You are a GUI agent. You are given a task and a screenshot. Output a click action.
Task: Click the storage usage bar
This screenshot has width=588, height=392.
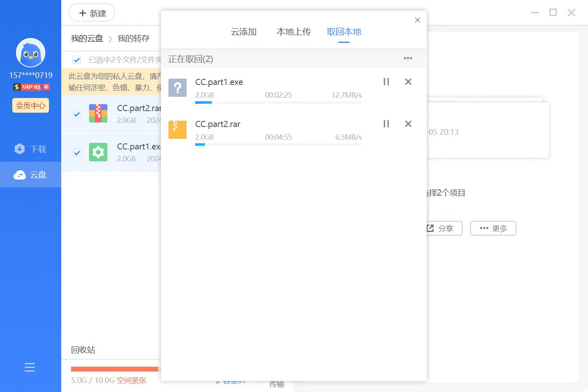pyautogui.click(x=116, y=369)
